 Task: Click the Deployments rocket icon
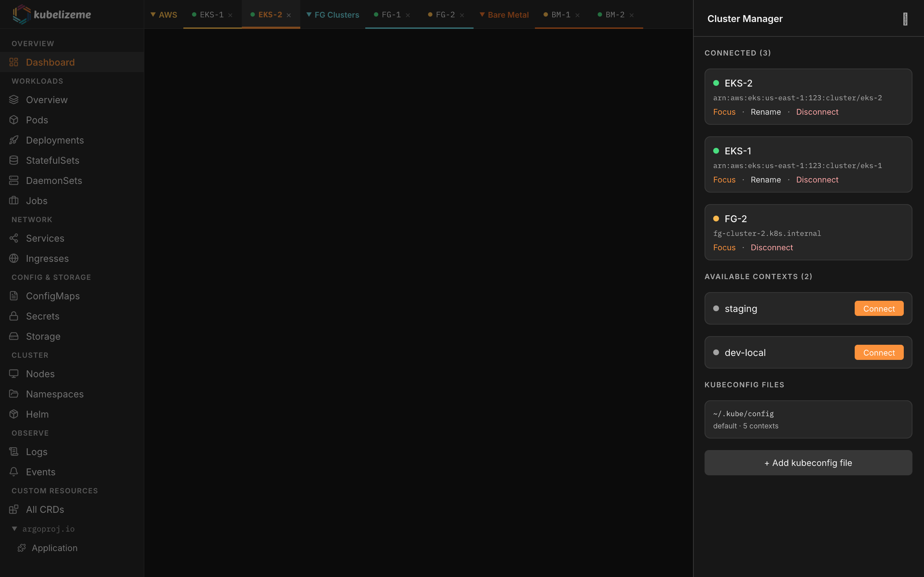pos(14,140)
